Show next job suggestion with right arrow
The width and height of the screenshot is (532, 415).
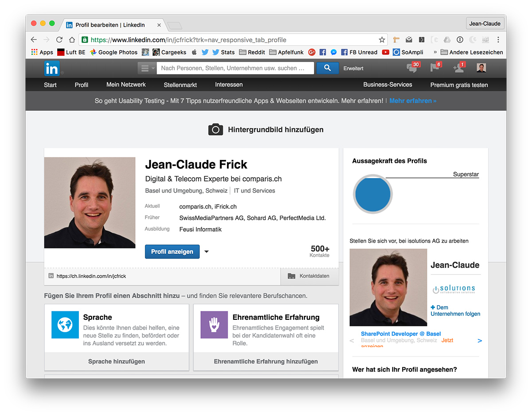point(480,341)
